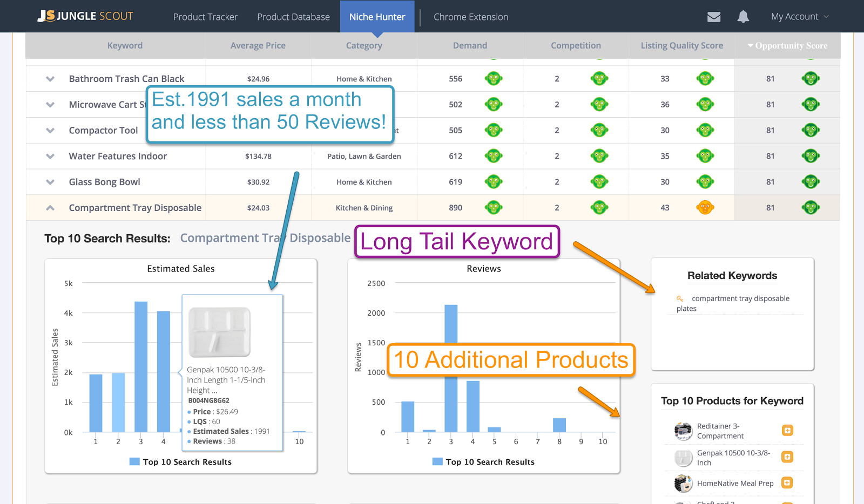Collapse the Compartment Tray Disposable row

[x=50, y=208]
